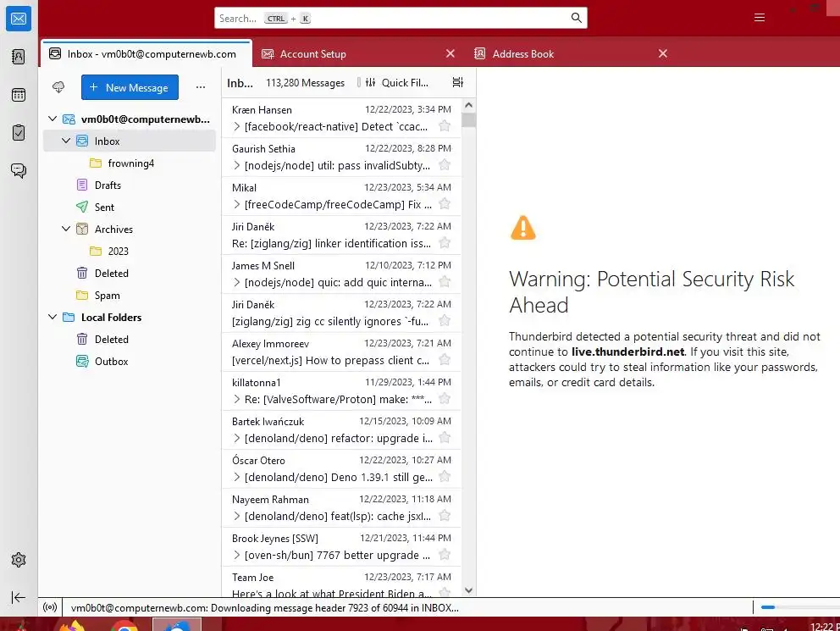Open the Spam folder
Screen dimensions: 840x631
(129, 295)
